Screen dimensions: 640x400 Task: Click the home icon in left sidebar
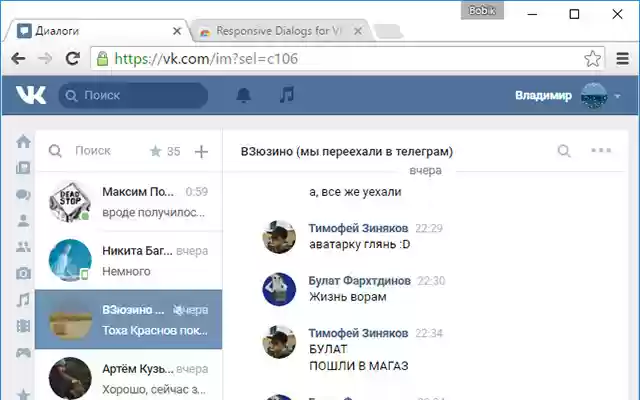23,141
